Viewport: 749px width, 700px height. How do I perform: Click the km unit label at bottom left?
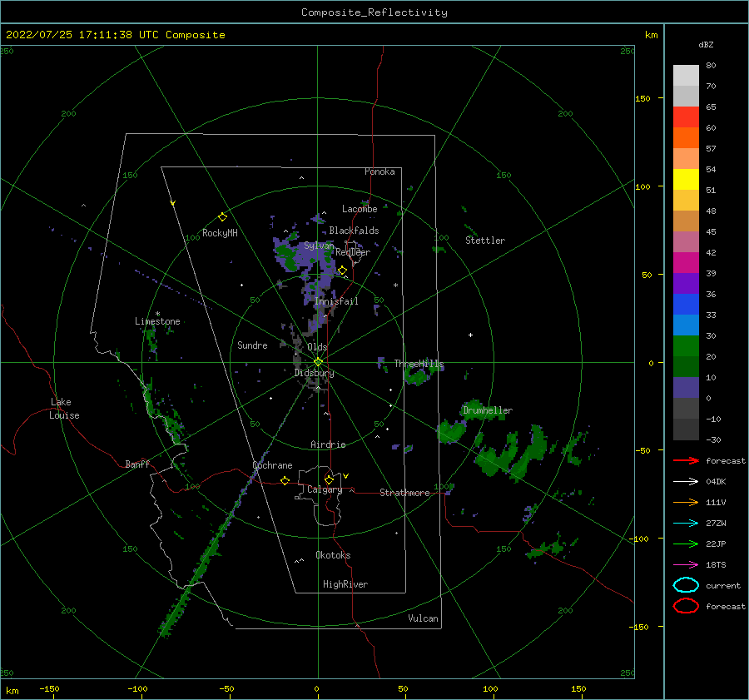pos(12,691)
